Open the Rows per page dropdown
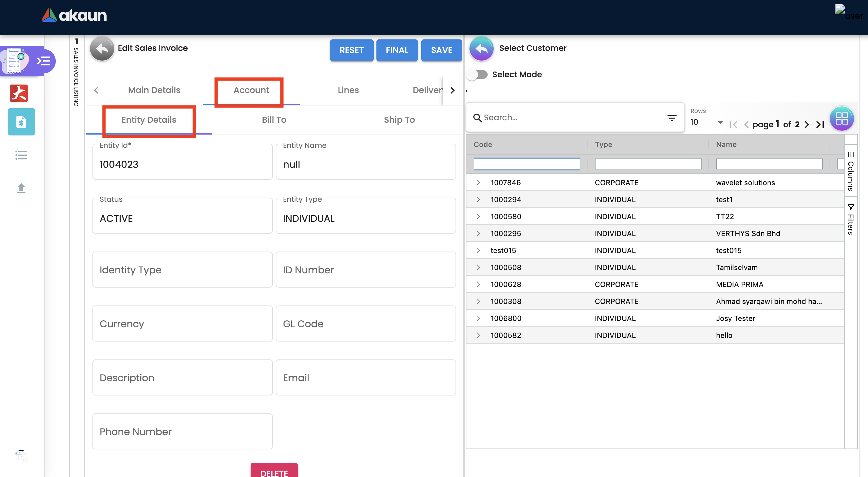The height and width of the screenshot is (477, 868). 707,122
